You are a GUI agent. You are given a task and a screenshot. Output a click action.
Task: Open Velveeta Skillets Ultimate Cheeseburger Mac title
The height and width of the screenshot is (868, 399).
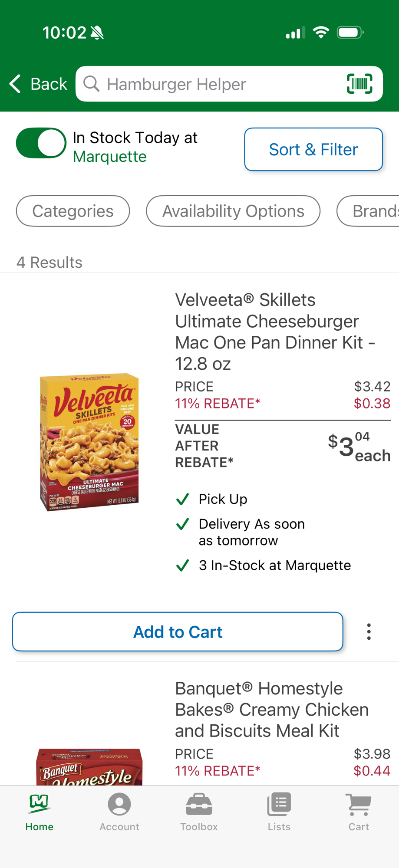pyautogui.click(x=275, y=332)
